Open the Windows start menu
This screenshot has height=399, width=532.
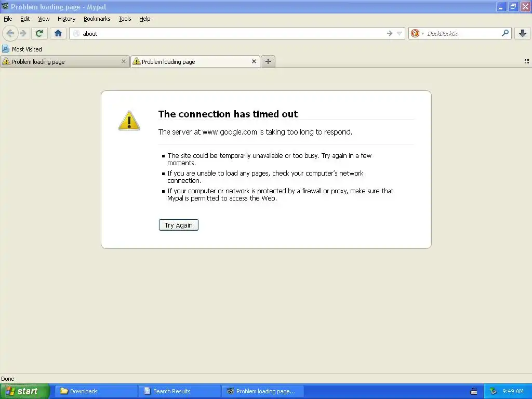coord(25,391)
